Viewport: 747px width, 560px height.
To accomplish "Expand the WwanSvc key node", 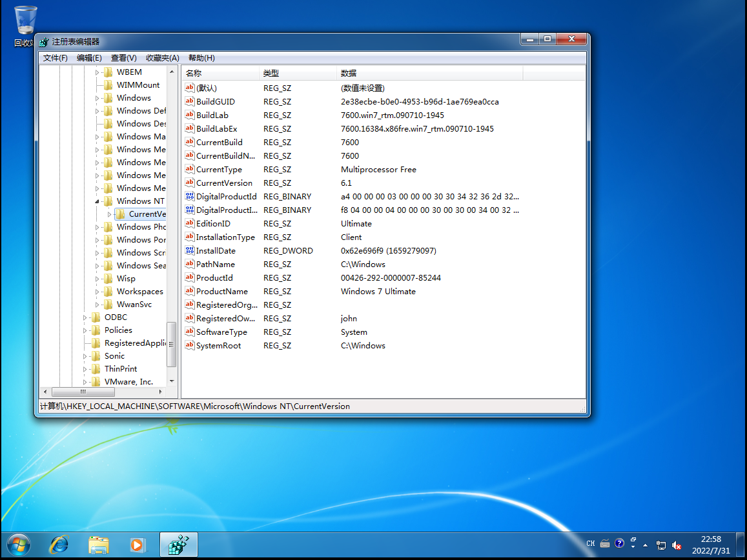I will (x=97, y=305).
